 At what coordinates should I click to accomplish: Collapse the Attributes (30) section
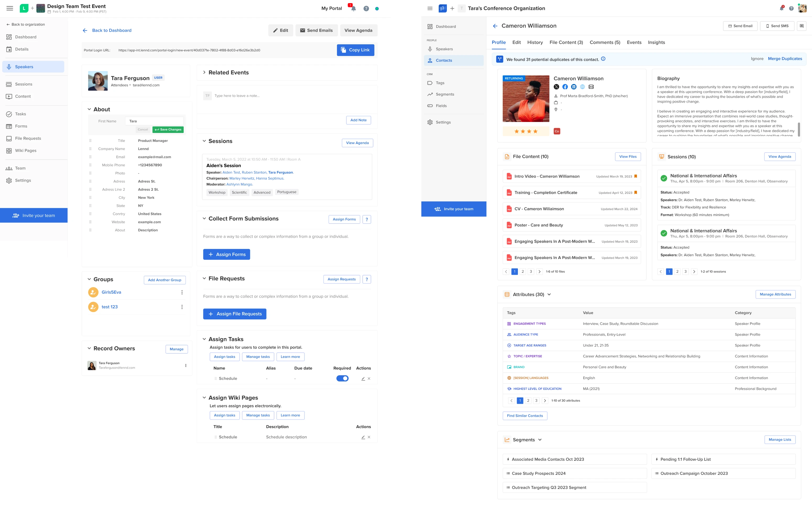(550, 294)
